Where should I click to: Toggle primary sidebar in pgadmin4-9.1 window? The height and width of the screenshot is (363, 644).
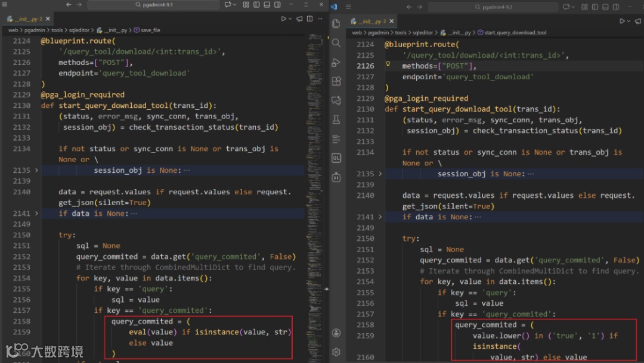[256, 5]
